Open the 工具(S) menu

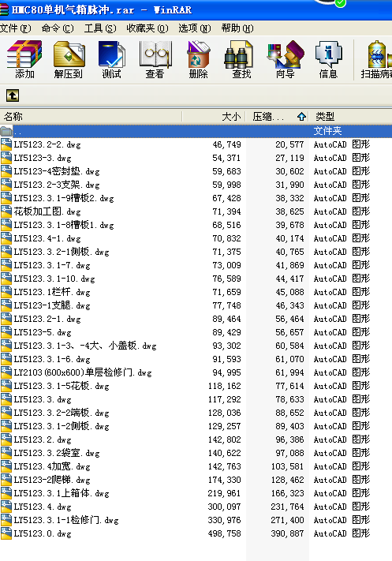click(100, 28)
